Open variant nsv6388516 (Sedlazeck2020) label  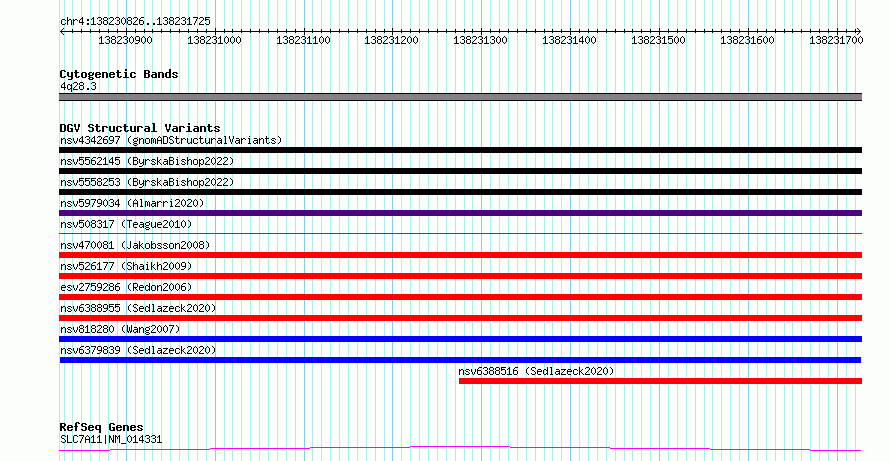[x=536, y=371]
